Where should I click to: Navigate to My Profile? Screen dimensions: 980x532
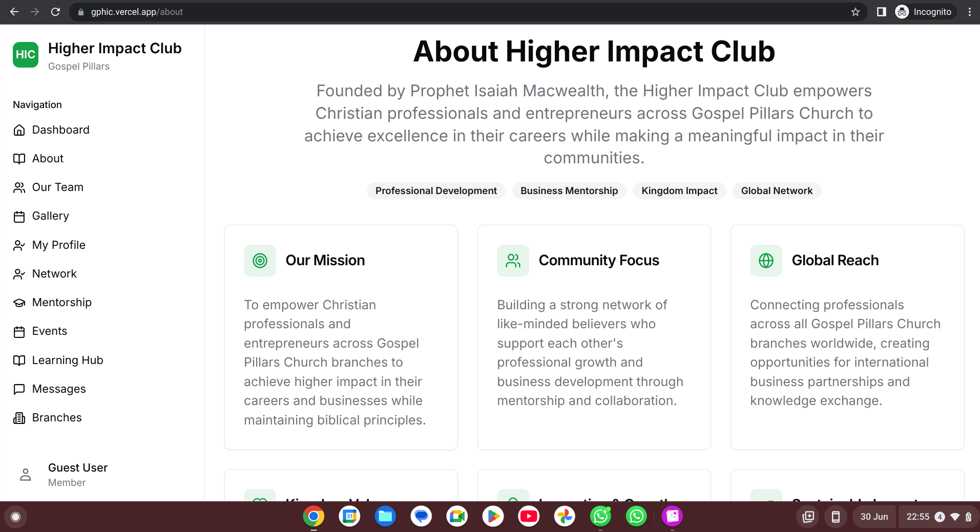pyautogui.click(x=102, y=245)
